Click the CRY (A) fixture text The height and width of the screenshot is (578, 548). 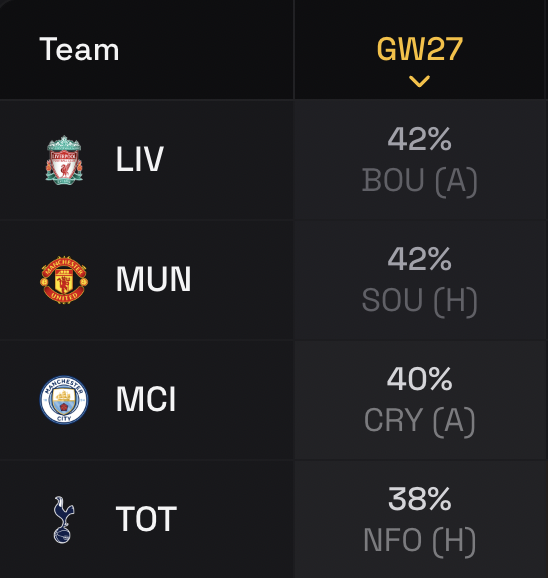[x=419, y=420]
